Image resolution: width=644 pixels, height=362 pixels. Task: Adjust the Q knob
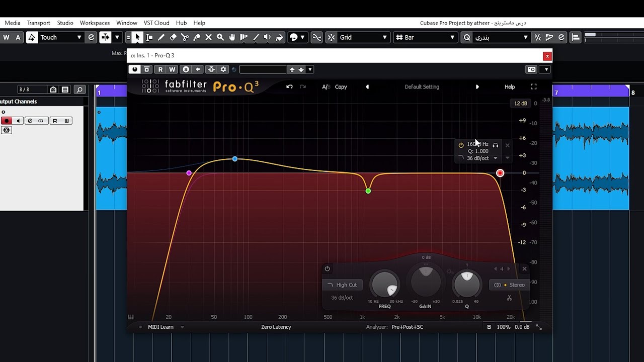pyautogui.click(x=467, y=284)
